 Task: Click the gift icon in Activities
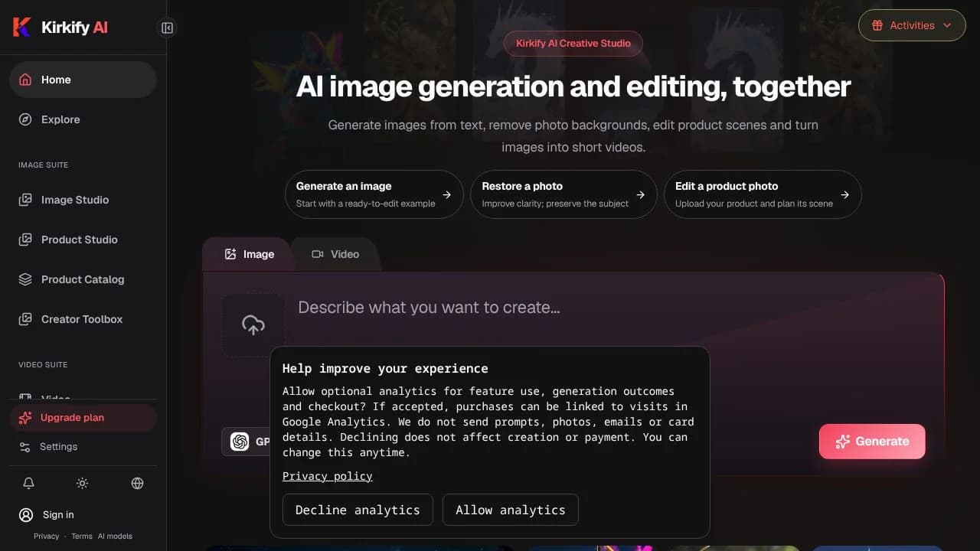coord(877,25)
